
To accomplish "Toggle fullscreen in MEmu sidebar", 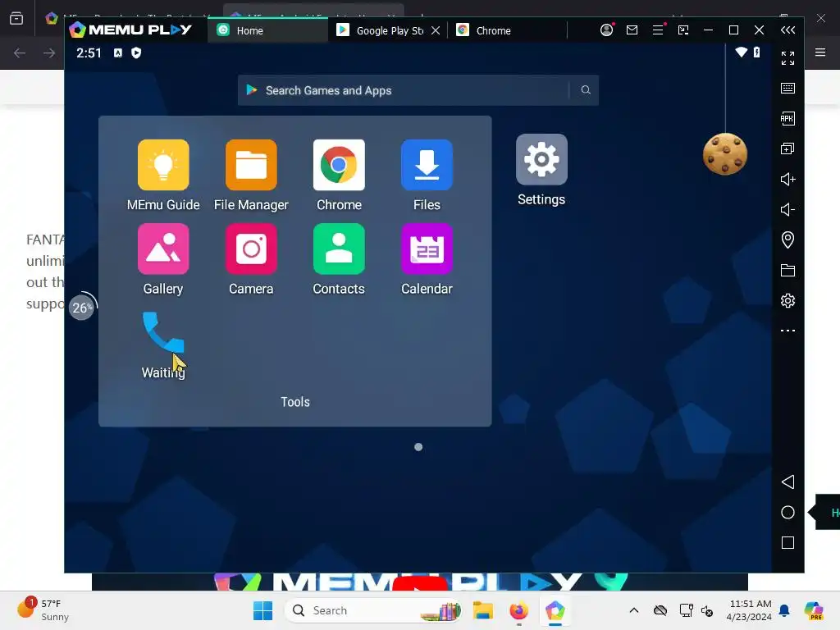I will (787, 58).
